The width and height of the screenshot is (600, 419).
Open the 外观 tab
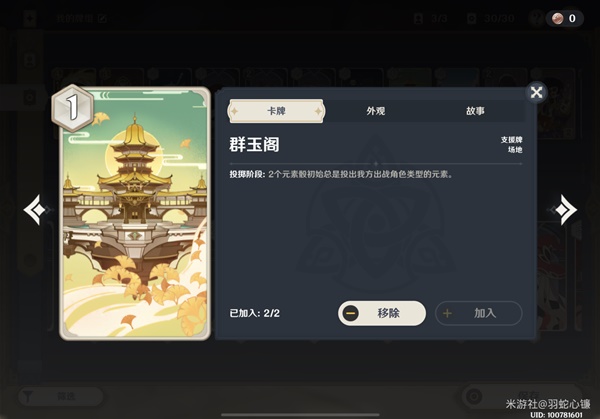pos(375,111)
